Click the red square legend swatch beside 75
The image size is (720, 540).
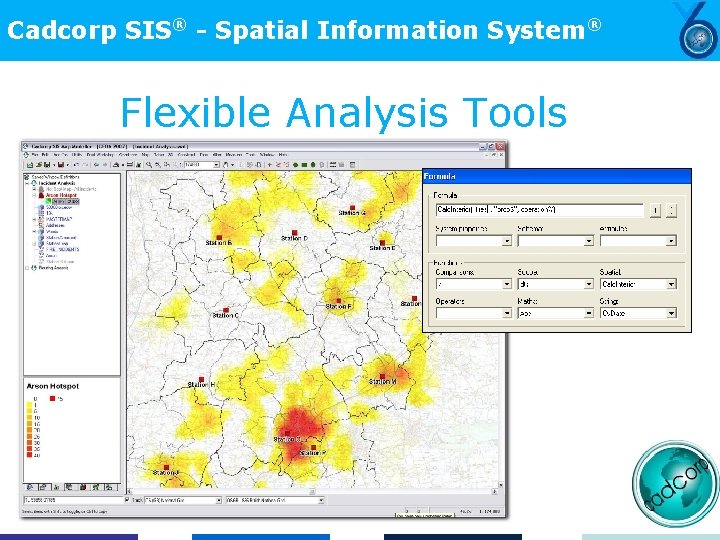52,399
